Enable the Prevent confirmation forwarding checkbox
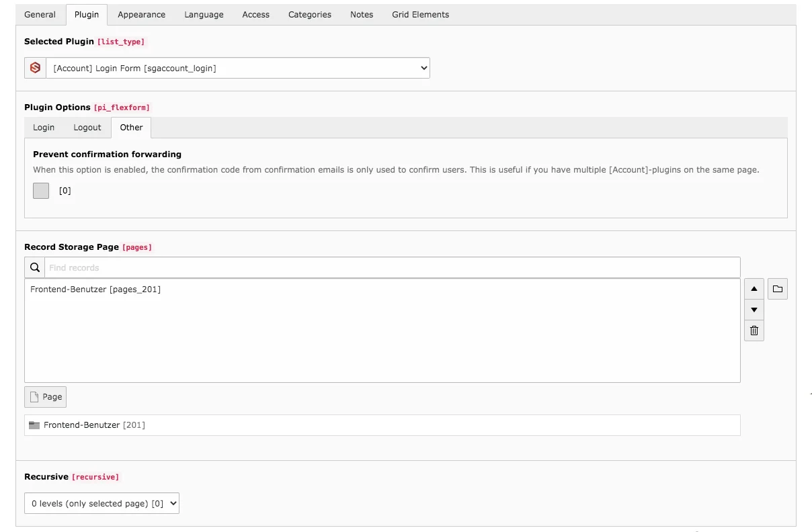 pyautogui.click(x=41, y=191)
